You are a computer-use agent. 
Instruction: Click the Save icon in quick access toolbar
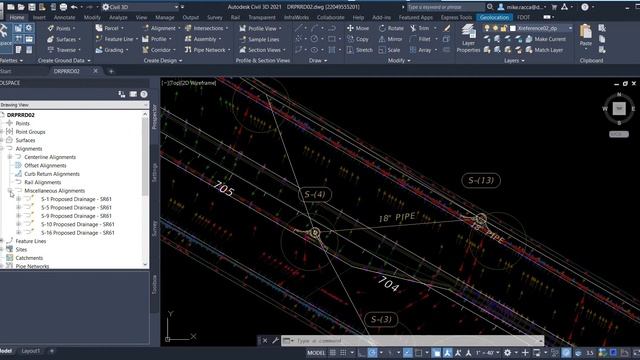tap(32, 7)
